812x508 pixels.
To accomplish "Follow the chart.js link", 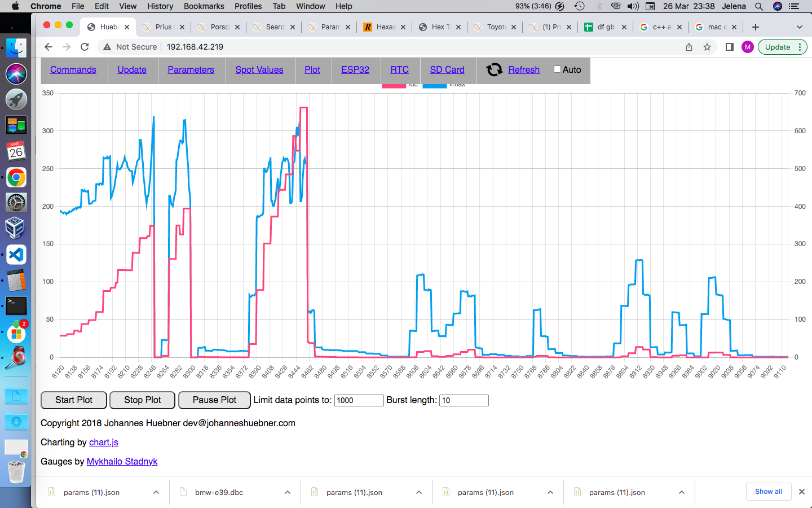I will pos(104,442).
